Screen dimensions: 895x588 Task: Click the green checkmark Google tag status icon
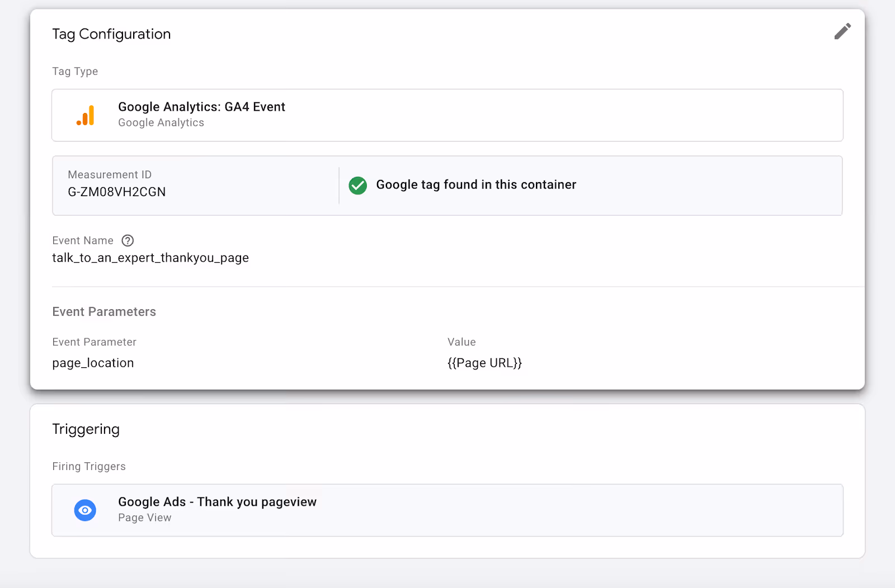[x=358, y=186]
